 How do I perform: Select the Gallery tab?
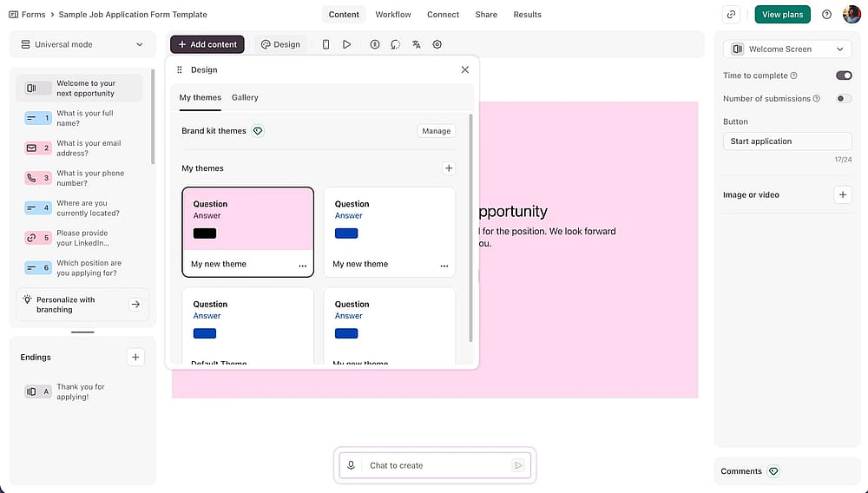tap(245, 97)
